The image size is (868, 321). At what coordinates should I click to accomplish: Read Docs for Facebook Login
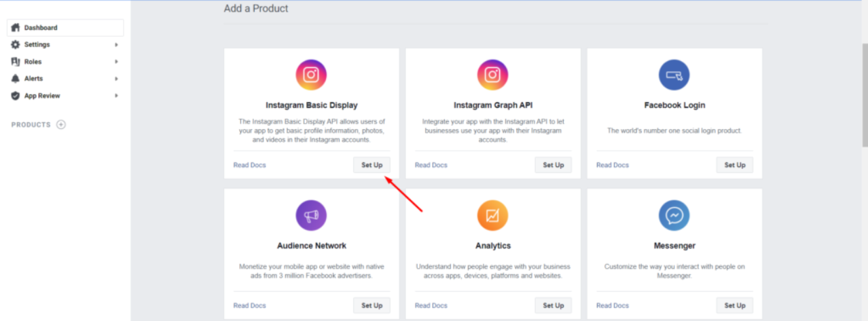tap(613, 165)
